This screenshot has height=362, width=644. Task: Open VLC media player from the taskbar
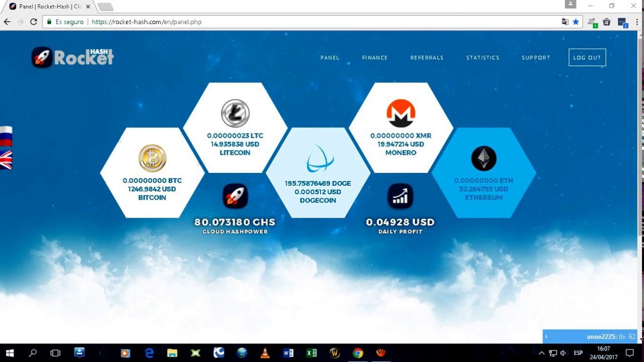click(x=265, y=353)
